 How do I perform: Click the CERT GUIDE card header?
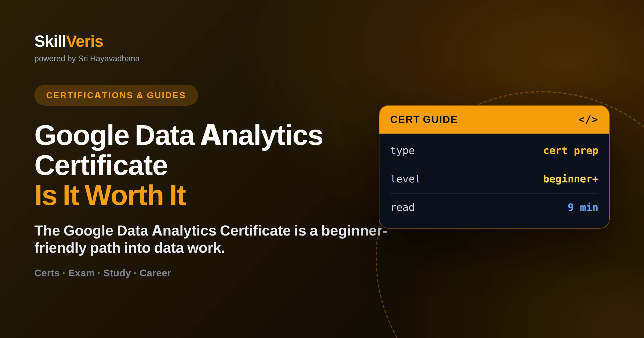(494, 120)
